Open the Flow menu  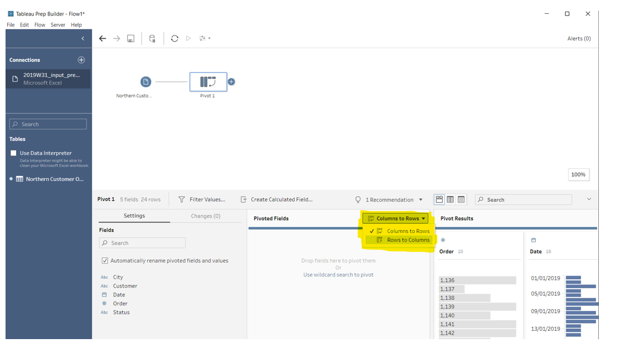click(40, 25)
